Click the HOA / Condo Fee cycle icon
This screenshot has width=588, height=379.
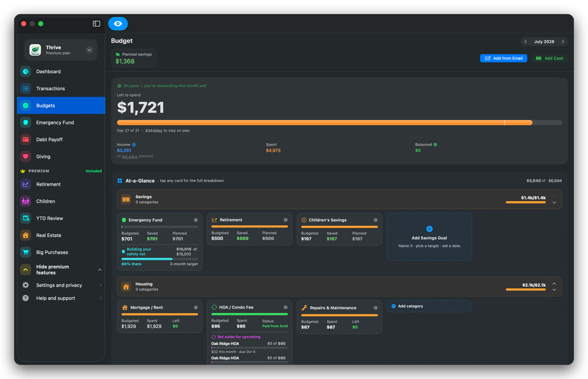214,307
